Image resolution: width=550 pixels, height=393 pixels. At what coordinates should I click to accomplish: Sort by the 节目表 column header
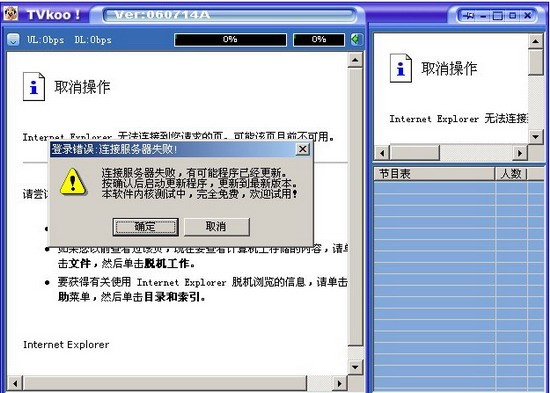click(x=434, y=174)
